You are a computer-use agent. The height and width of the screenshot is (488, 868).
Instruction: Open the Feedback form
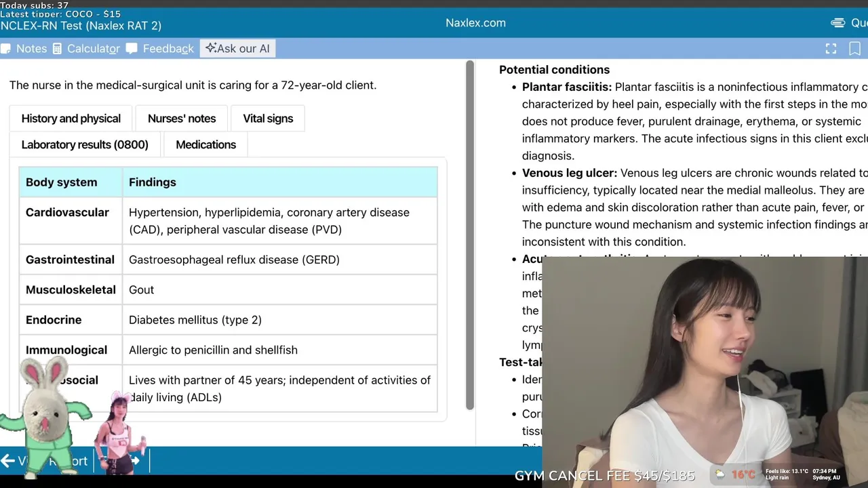click(x=160, y=49)
